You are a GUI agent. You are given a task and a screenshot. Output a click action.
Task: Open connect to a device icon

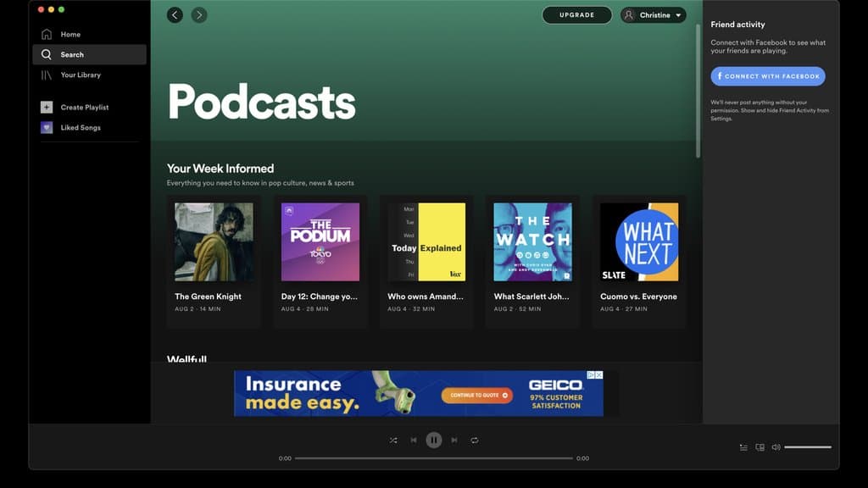[x=760, y=447]
